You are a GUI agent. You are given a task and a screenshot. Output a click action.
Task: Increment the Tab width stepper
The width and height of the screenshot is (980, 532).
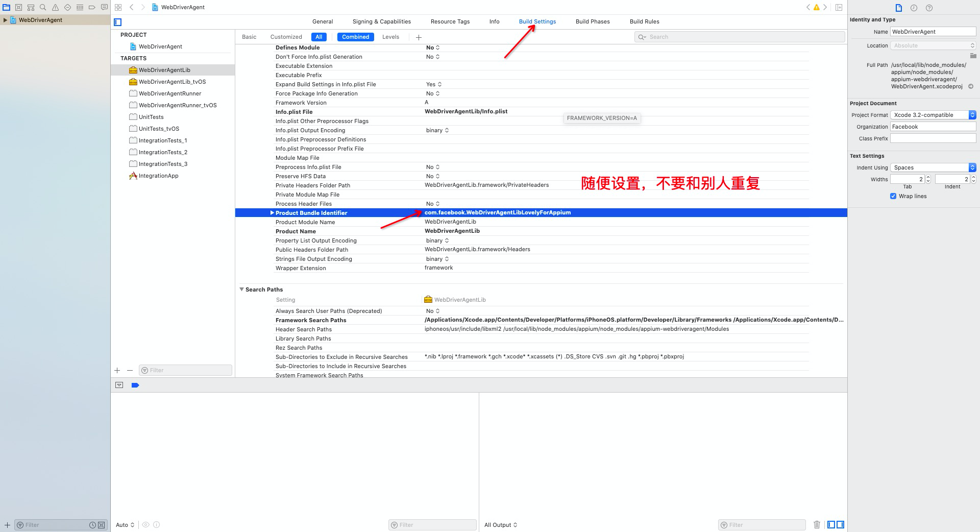pos(928,177)
